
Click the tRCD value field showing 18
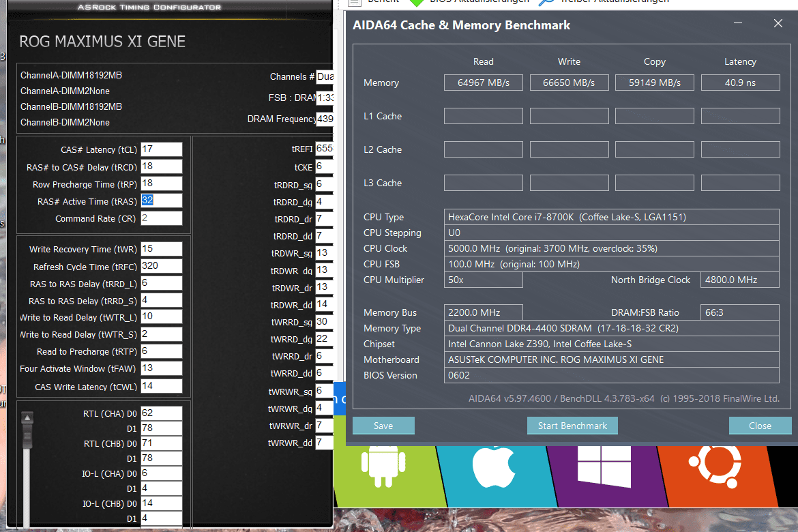162,166
